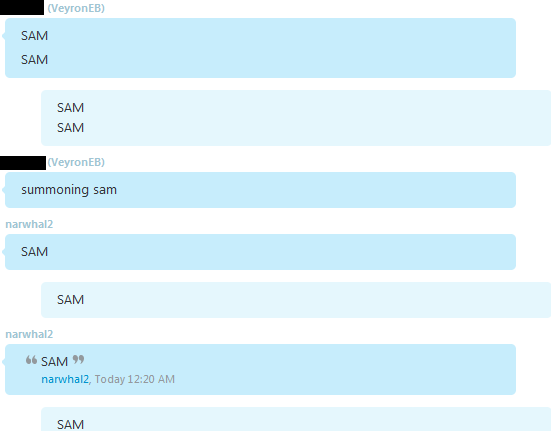Click the opening quote mark icon before quoted SAM
Viewport: 551px width, 431px height.
31,360
